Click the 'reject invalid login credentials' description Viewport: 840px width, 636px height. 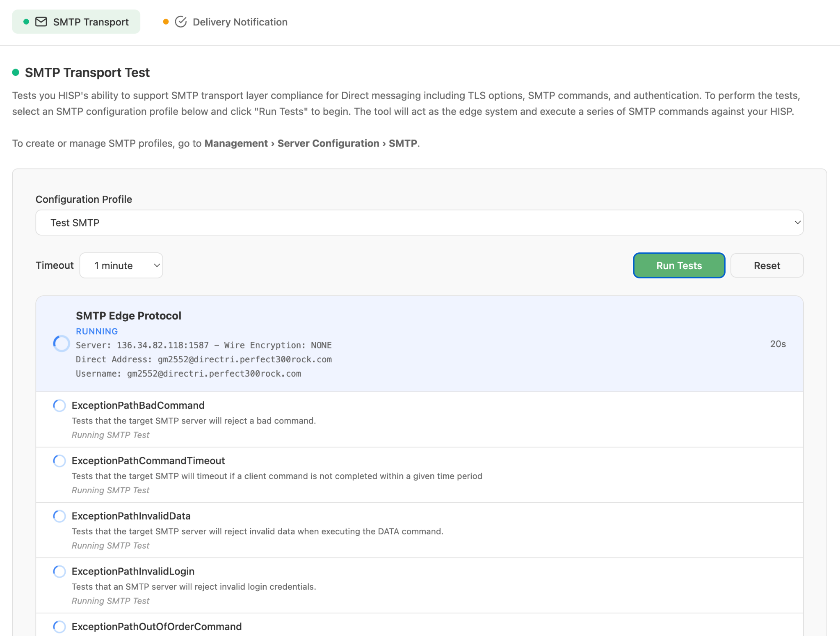[194, 587]
